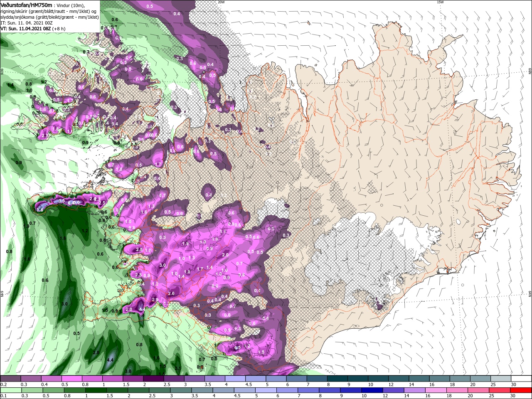532x399 pixels.
Task: Pick the snow scale swatch for 3.5–4
Action: pos(215,379)
